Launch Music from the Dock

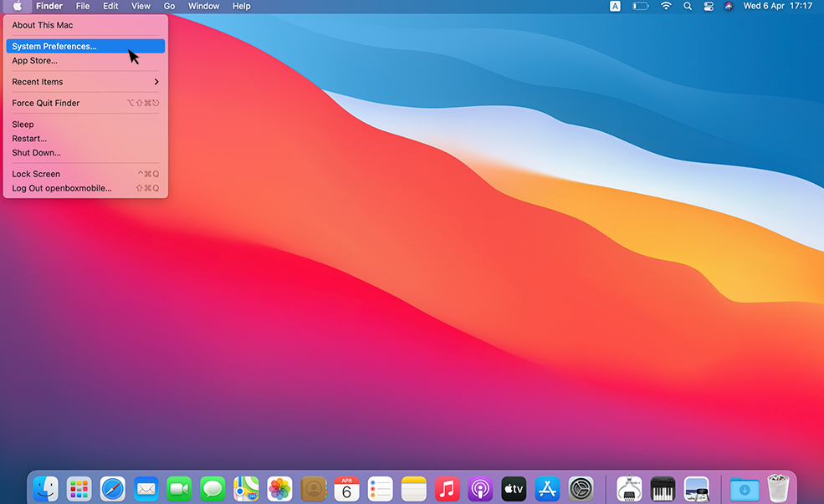click(448, 489)
